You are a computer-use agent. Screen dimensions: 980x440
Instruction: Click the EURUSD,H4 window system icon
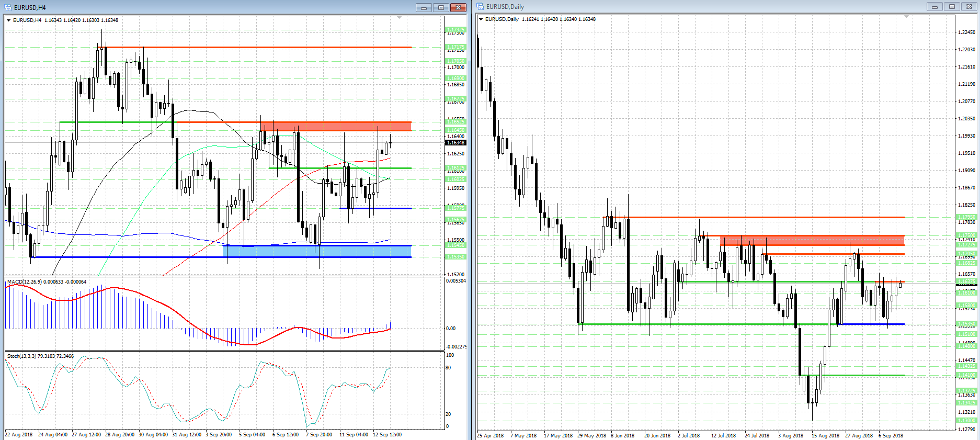(x=8, y=7)
